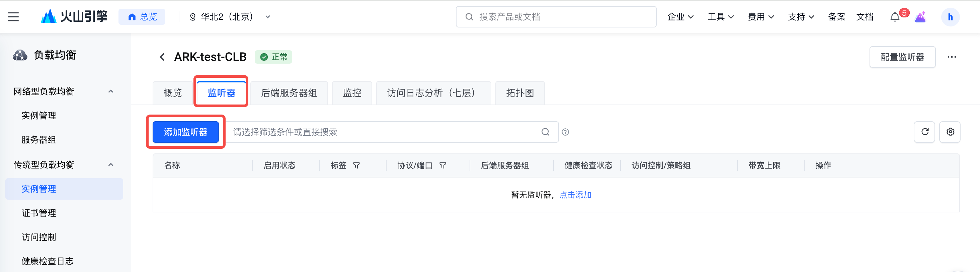Open the three-dot more actions menu
This screenshot has width=980, height=272.
952,57
